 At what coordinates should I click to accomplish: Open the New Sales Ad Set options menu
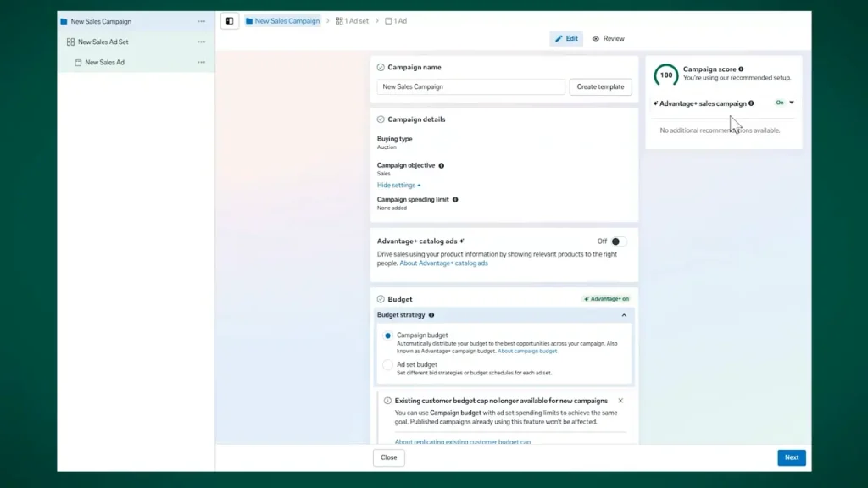(202, 42)
